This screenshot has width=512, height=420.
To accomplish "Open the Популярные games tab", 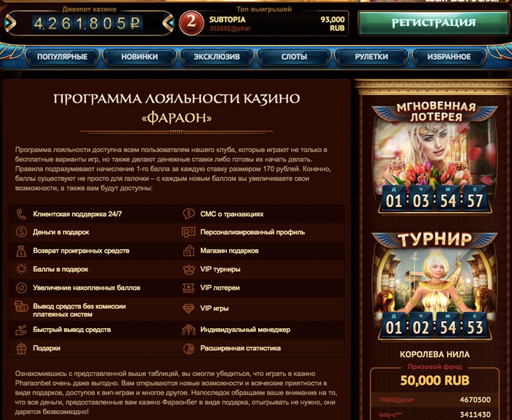I will pyautogui.click(x=62, y=57).
